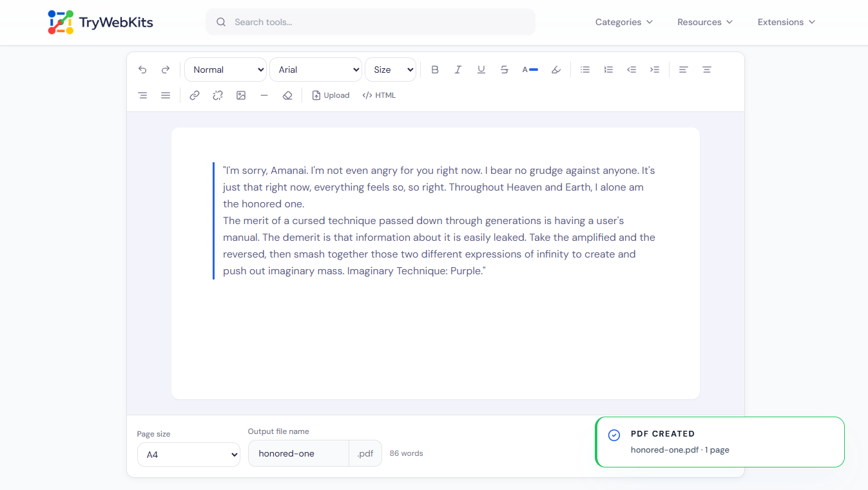
Task: Click the search magnifier icon
Action: click(x=221, y=22)
